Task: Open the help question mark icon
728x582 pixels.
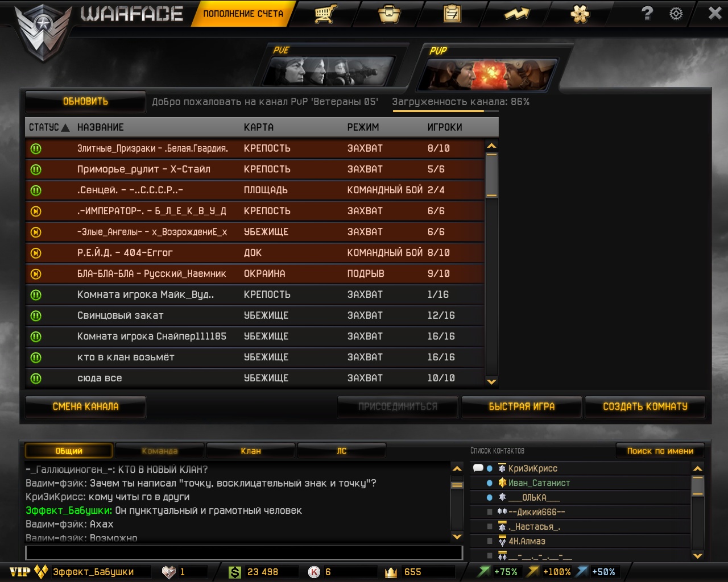Action: [647, 13]
